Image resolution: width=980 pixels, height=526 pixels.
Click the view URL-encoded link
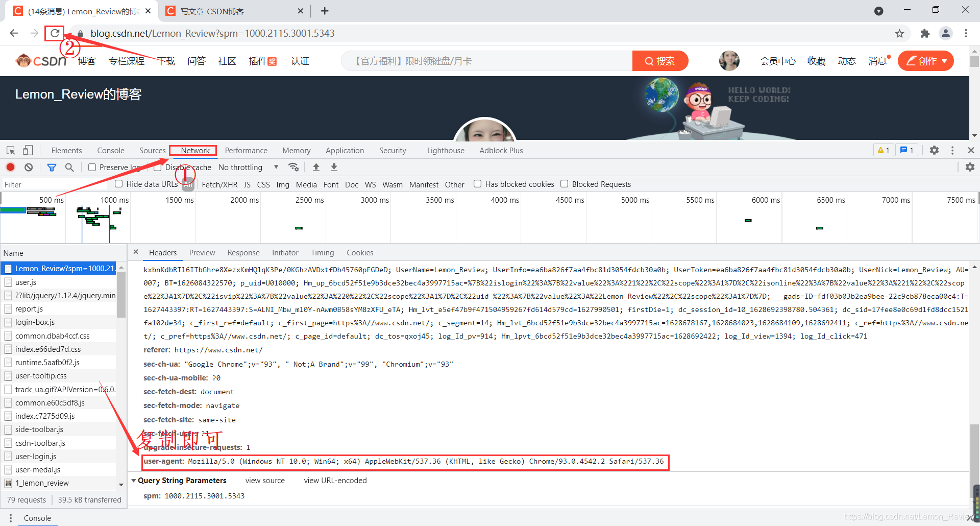pyautogui.click(x=335, y=480)
